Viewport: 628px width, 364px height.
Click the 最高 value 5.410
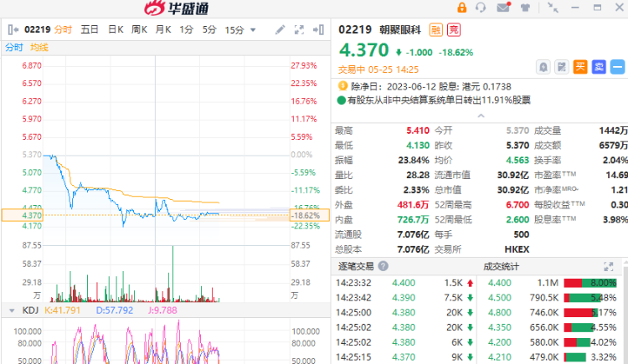click(x=418, y=131)
